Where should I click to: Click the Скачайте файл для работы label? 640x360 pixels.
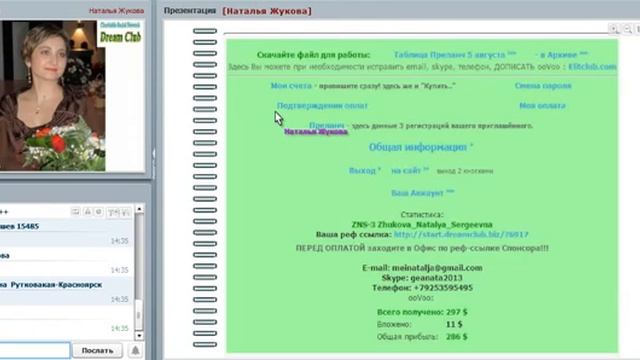313,55
